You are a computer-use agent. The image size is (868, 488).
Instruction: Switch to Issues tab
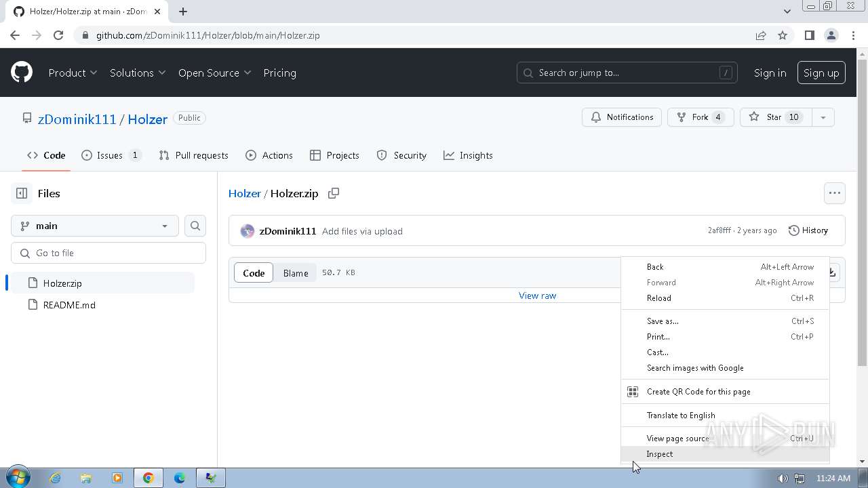111,155
